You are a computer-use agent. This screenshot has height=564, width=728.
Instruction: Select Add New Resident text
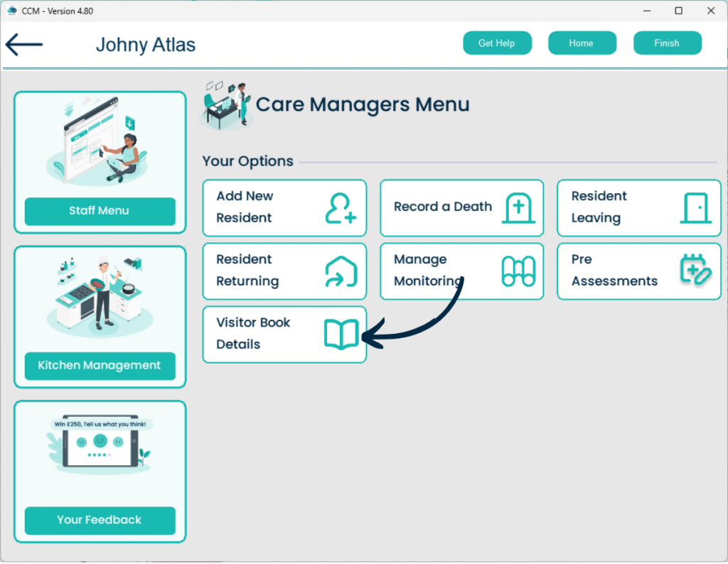[x=245, y=207]
